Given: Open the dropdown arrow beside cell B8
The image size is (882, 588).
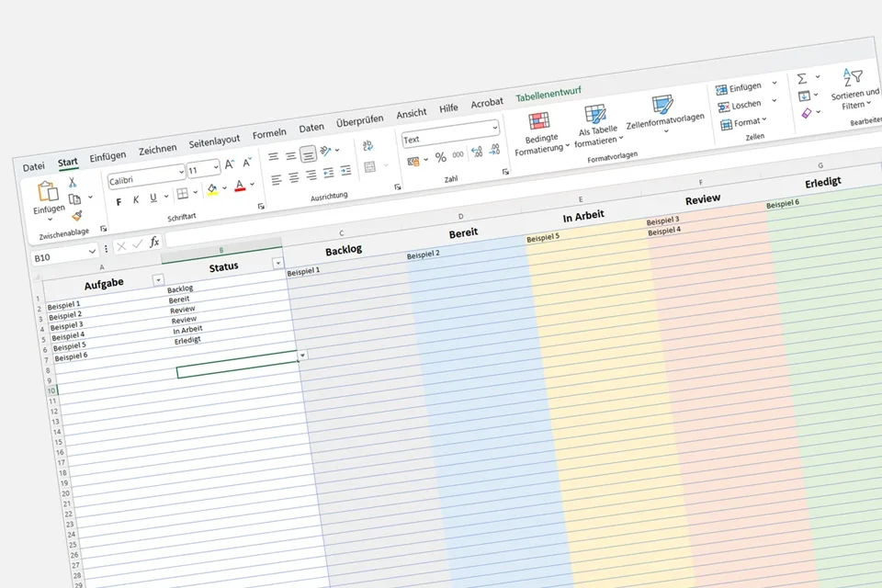Looking at the screenshot, I should coord(302,355).
